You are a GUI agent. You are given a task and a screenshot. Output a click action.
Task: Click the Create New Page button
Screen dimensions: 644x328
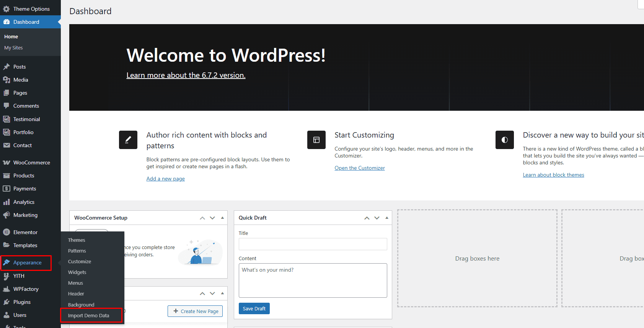coord(195,311)
